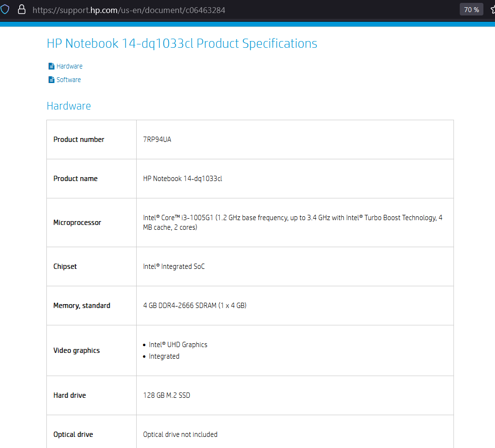Click the page title HP Notebook 14-dq1033cl Product Specifications
Screen dimensions: 495x448
(182, 43)
